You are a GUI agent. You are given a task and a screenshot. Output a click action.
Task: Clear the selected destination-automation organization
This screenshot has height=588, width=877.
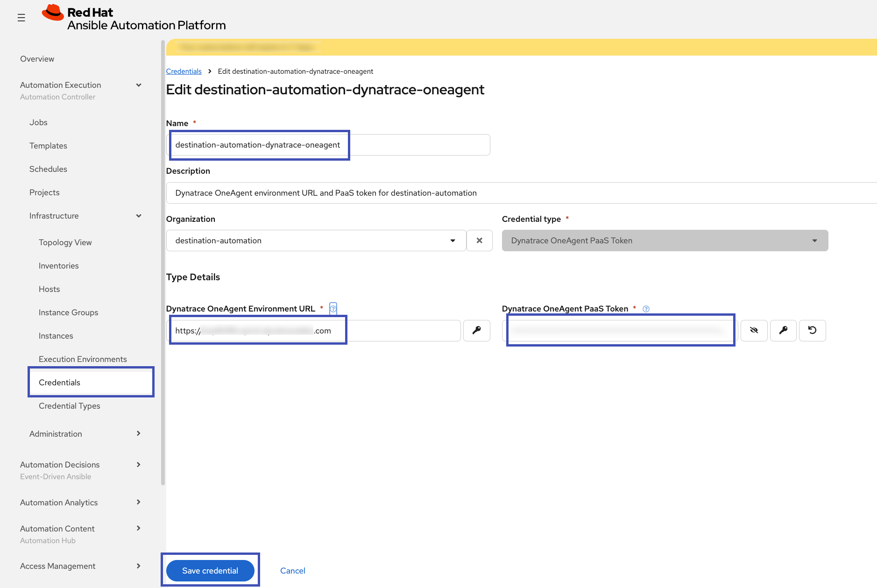tap(479, 240)
